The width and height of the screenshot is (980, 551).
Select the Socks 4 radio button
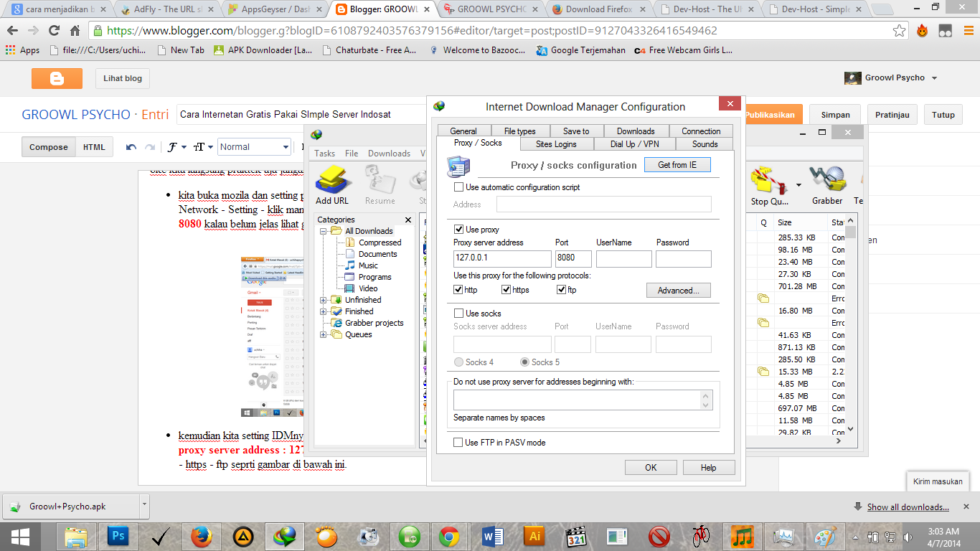tap(459, 362)
